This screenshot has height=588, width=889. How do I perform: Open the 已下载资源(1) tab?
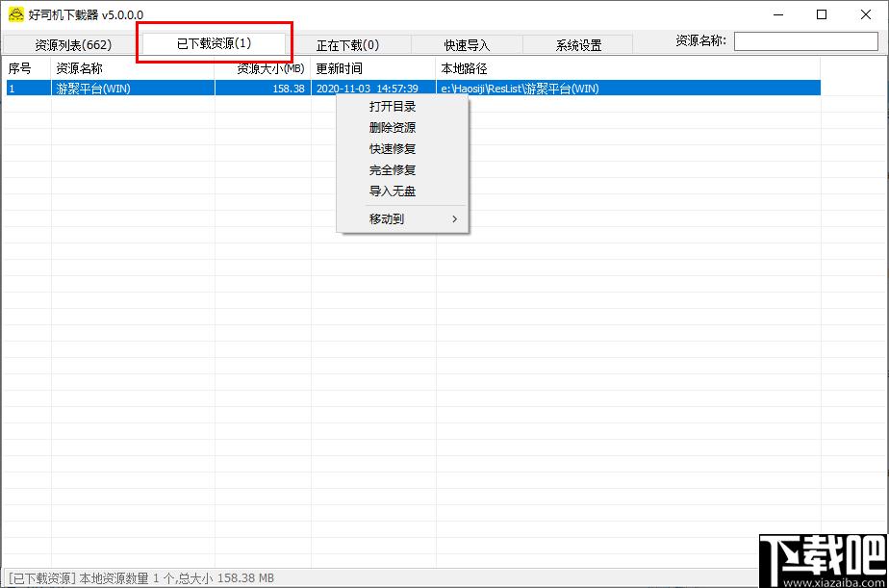[x=214, y=43]
